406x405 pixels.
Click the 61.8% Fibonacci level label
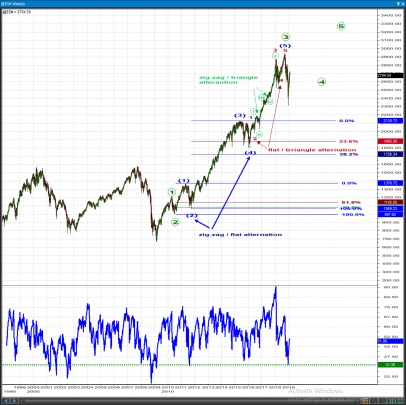click(351, 202)
